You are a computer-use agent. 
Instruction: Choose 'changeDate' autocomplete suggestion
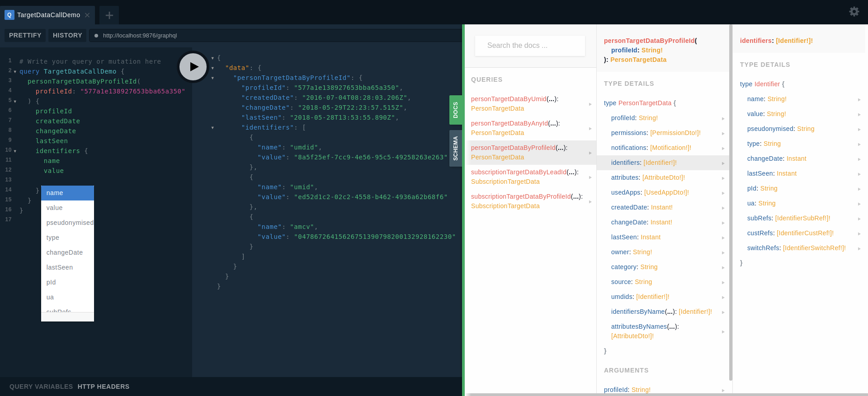coord(65,252)
